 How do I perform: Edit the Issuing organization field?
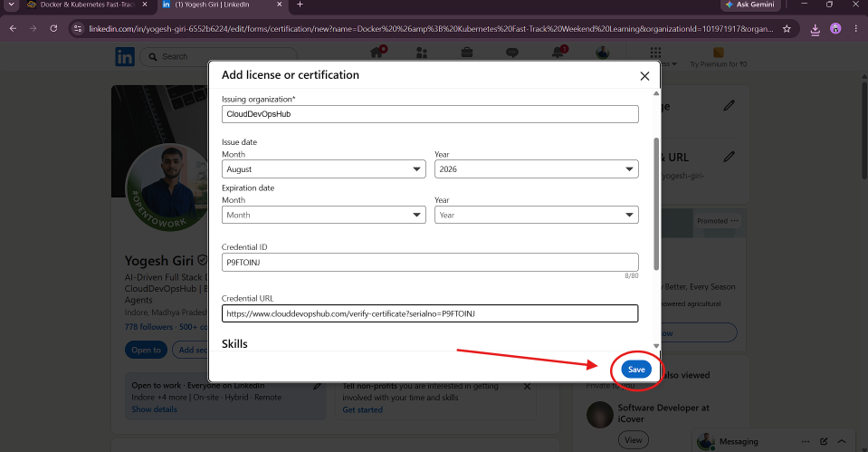click(x=430, y=114)
